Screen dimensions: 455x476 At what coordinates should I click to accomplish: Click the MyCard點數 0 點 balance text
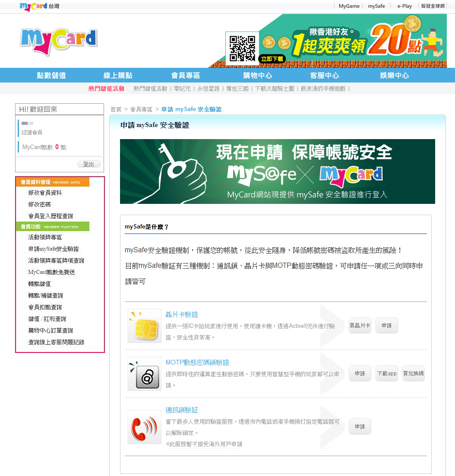[x=44, y=147]
